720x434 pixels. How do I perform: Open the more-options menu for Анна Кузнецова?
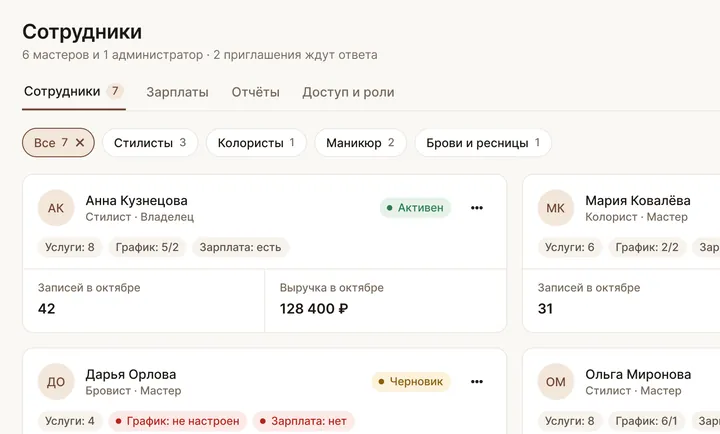pyautogui.click(x=477, y=208)
